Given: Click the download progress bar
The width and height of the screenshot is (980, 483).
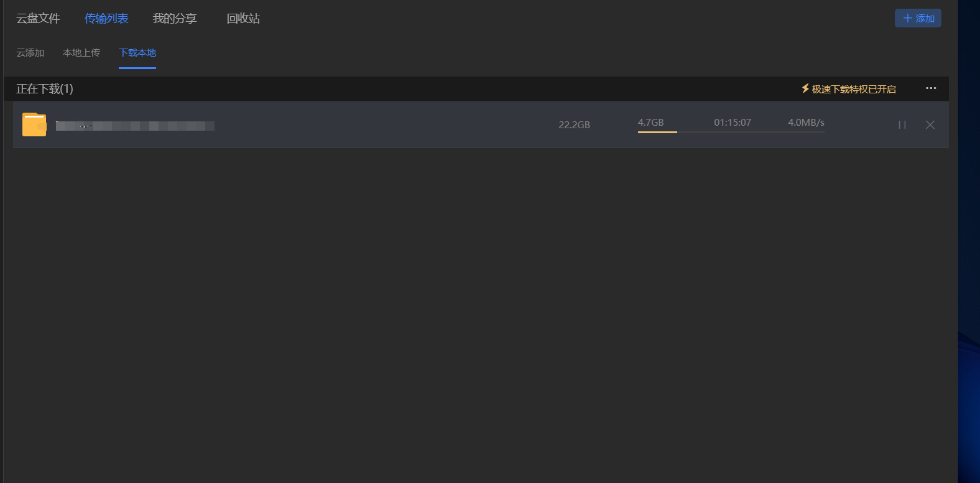Looking at the screenshot, I should 731,132.
